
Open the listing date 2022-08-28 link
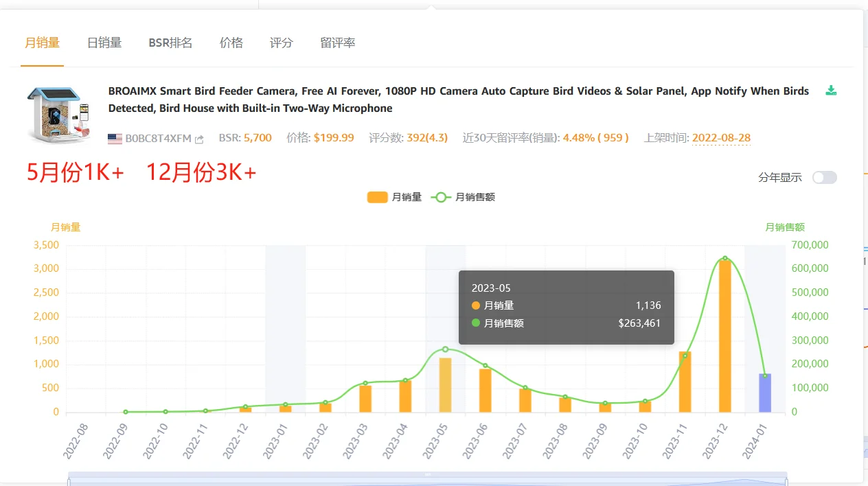[x=721, y=138]
